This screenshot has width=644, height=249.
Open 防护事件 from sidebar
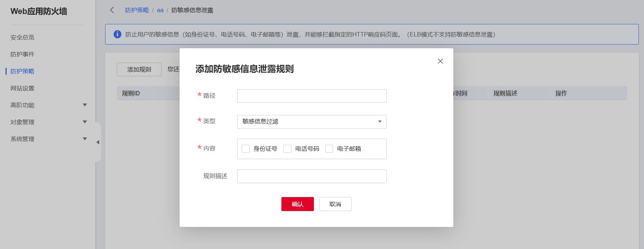click(22, 54)
